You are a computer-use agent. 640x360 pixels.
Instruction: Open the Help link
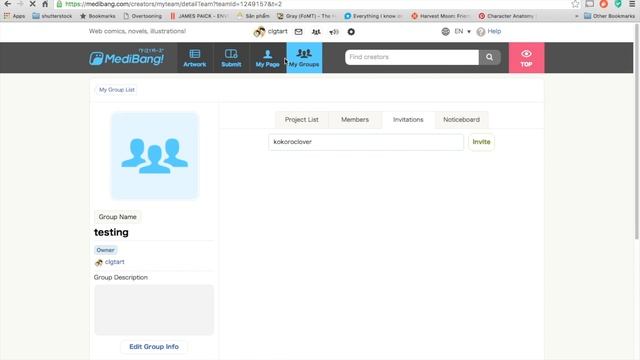point(489,31)
